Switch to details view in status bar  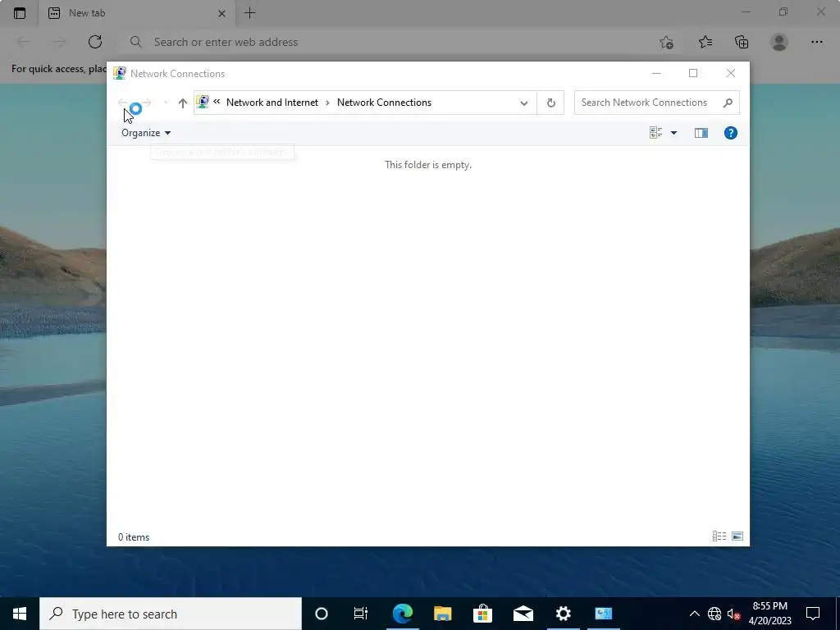[x=719, y=536]
